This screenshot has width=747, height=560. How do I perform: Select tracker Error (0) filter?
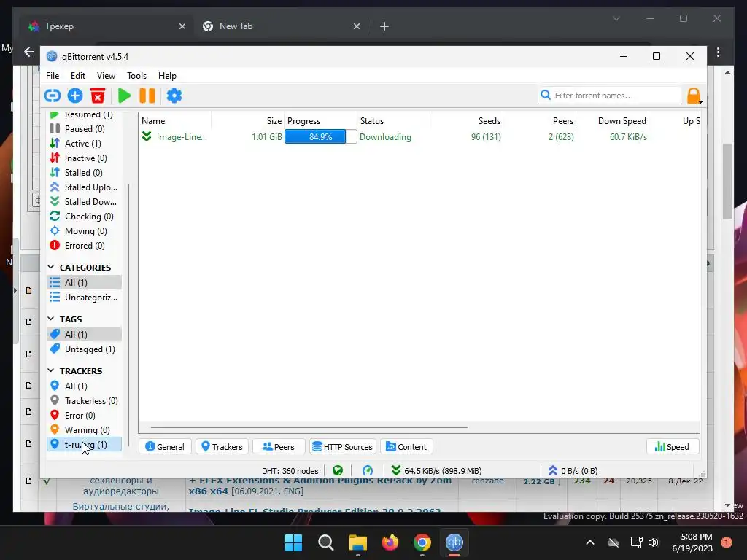point(85,415)
